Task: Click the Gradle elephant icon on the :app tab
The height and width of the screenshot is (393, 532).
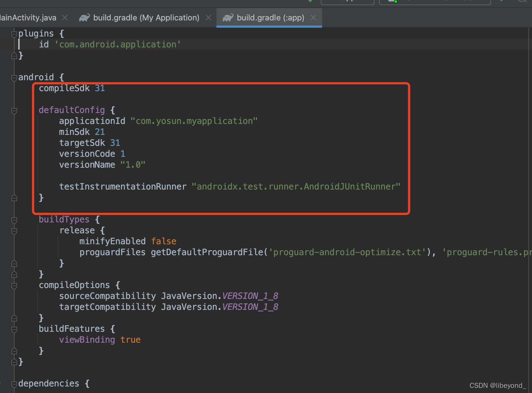Action: [228, 17]
